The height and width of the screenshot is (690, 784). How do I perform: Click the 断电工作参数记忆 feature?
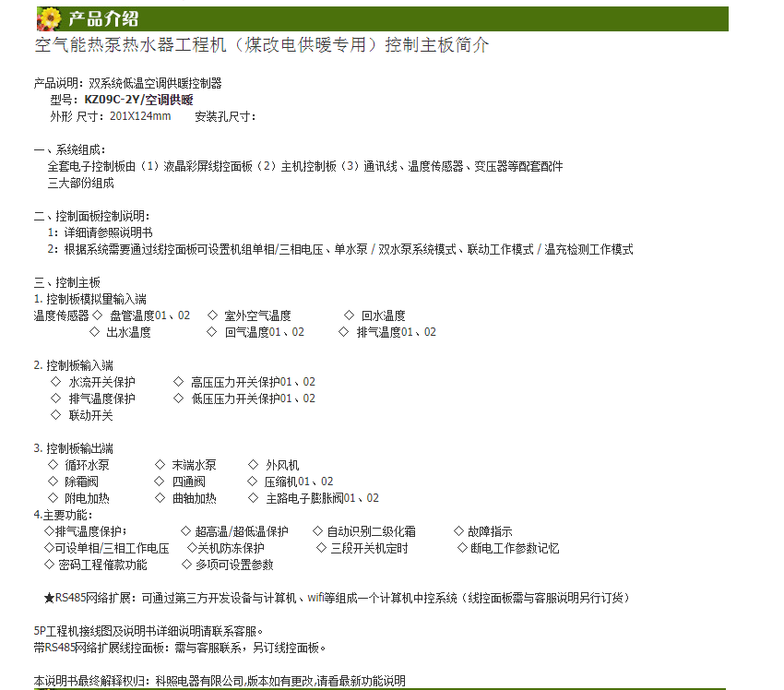pyautogui.click(x=515, y=548)
